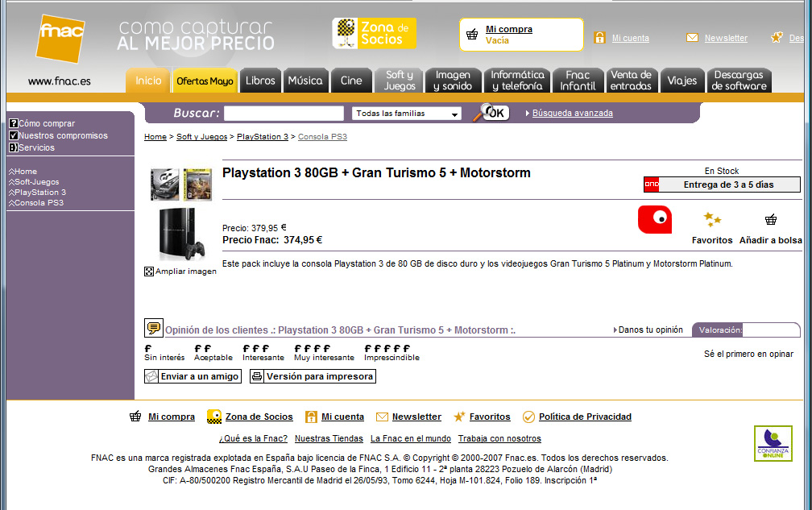Click the magnifier OK search button
812x510 pixels.
click(x=491, y=112)
